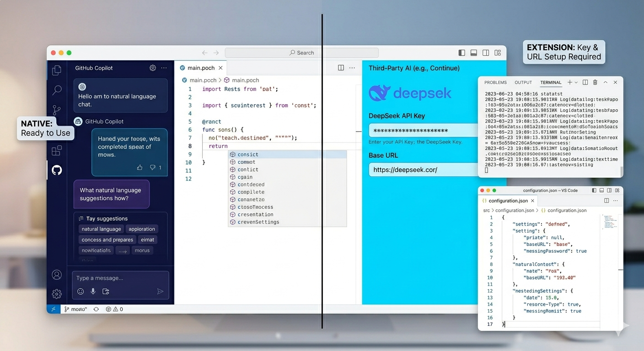Toggle thumbs up on the Copilot reply
This screenshot has height=351, width=644.
coord(140,168)
